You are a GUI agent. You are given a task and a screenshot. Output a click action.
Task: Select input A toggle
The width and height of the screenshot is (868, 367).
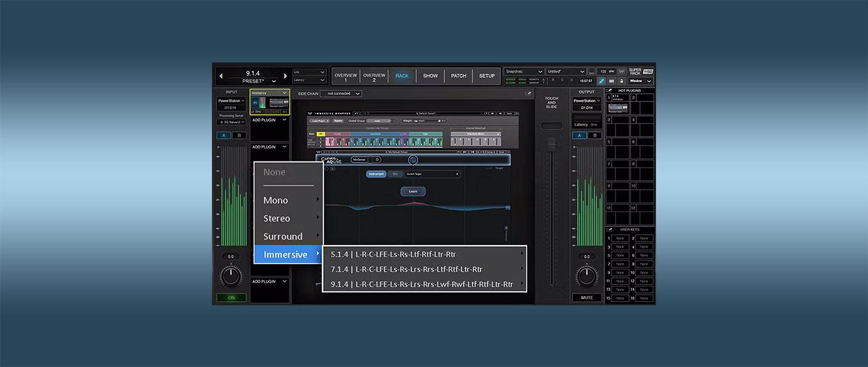224,135
